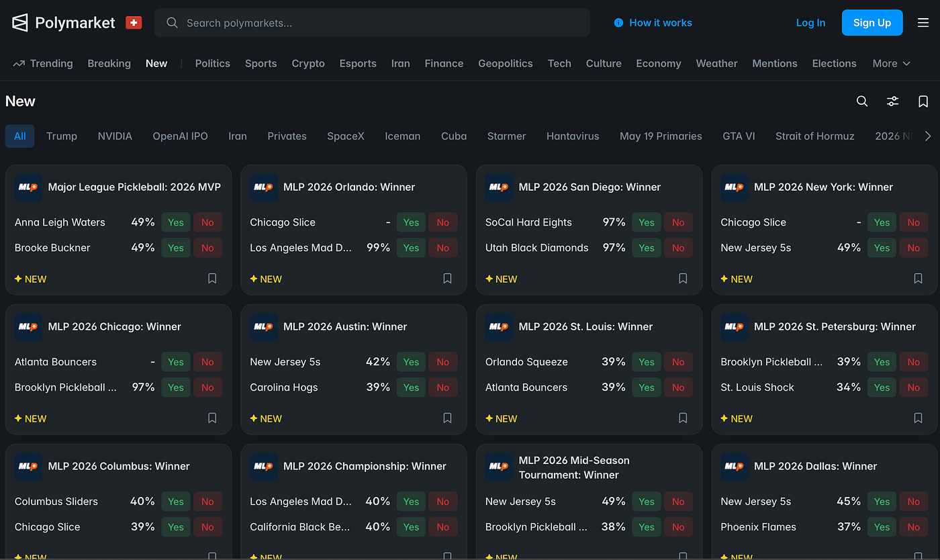Switch to the Crypto category

(x=308, y=64)
